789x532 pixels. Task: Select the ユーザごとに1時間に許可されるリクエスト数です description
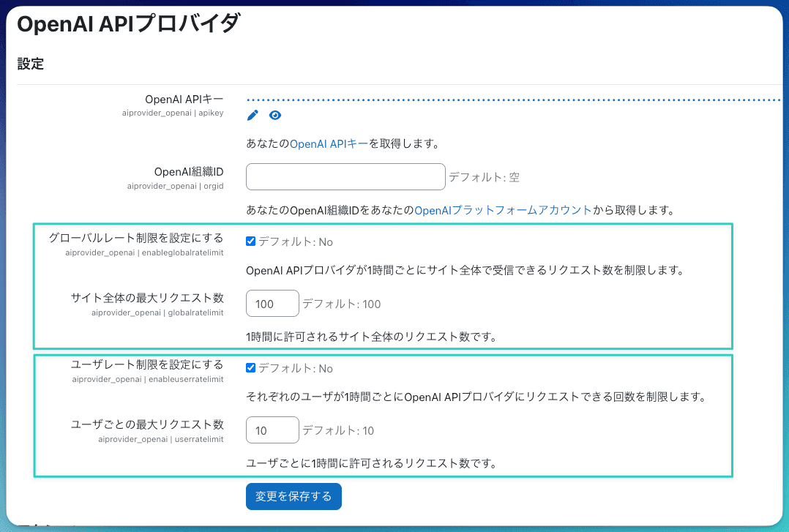tap(371, 463)
